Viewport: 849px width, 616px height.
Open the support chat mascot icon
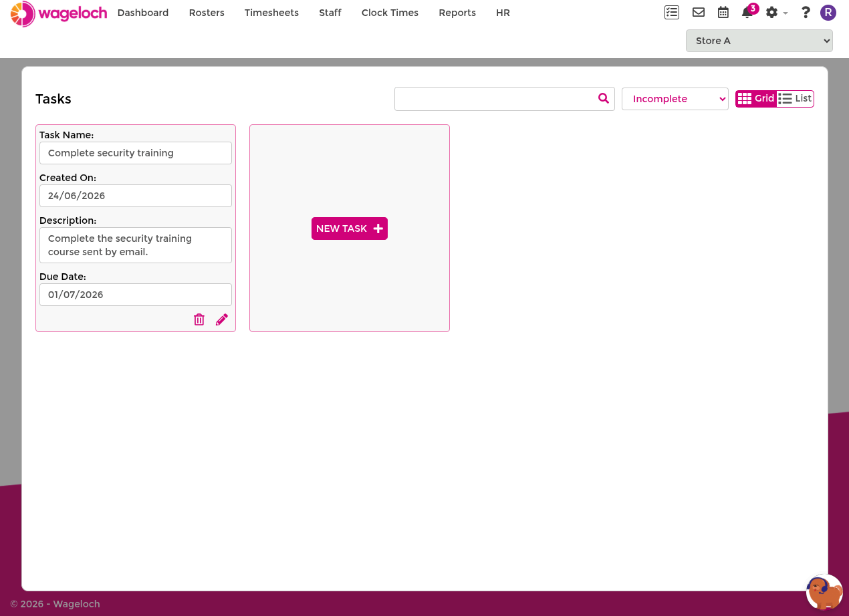(824, 592)
